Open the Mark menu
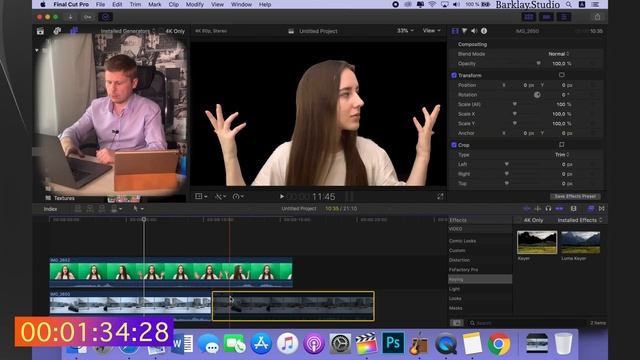Image resolution: width=640 pixels, height=360 pixels. pos(154,4)
